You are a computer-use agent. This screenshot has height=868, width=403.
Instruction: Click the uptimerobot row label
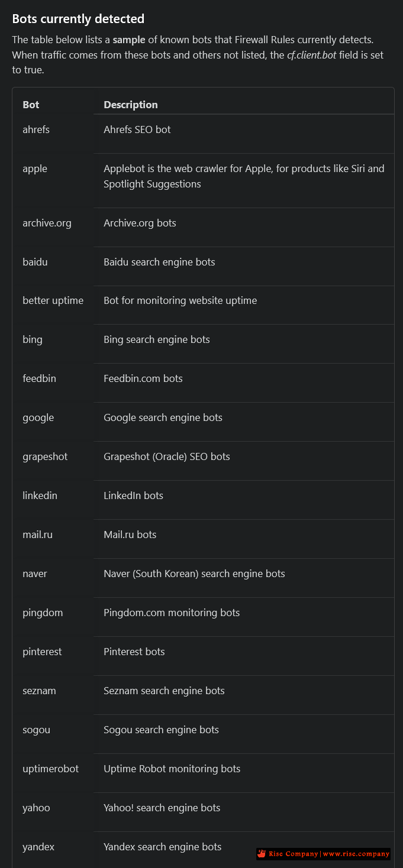50,769
